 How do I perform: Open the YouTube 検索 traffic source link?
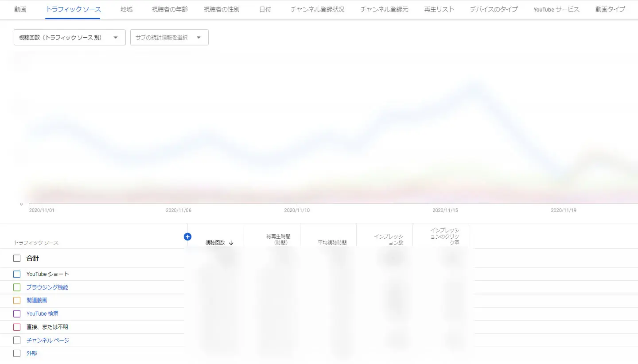[42, 314]
